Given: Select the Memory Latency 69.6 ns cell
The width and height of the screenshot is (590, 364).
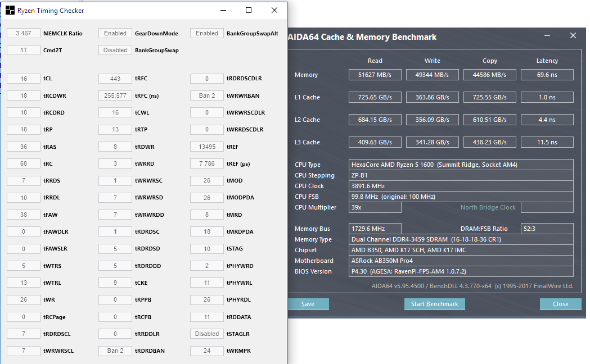Looking at the screenshot, I should pos(547,75).
